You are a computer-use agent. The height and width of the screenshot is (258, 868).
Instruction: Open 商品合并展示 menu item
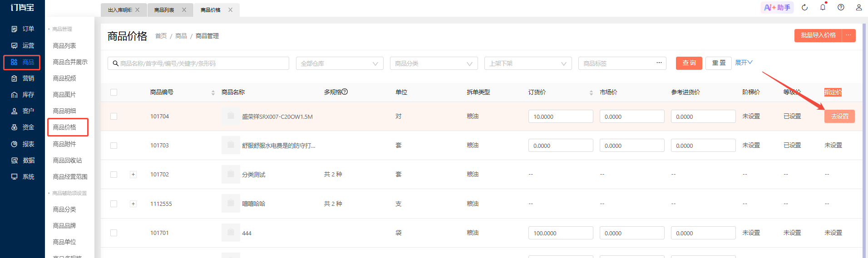click(70, 62)
